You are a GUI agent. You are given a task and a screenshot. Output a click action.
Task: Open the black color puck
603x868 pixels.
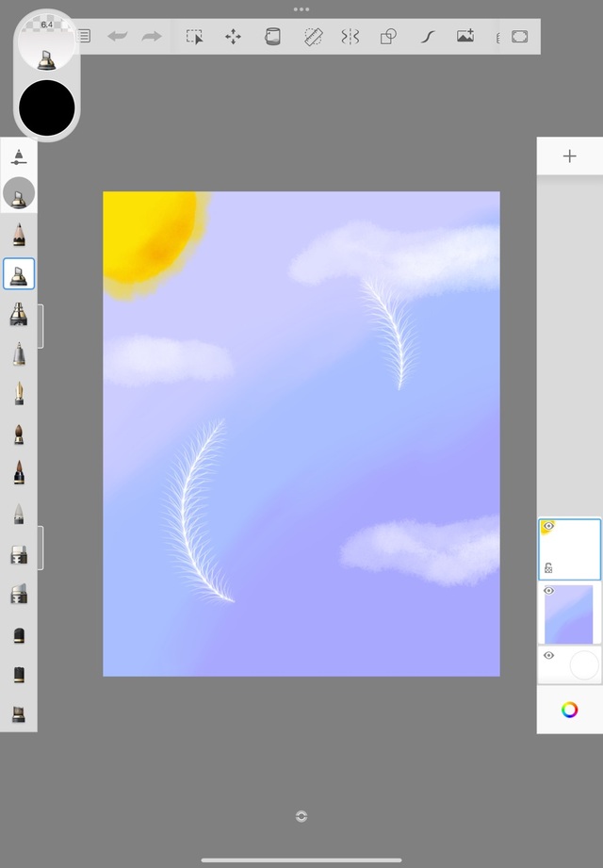(x=47, y=107)
